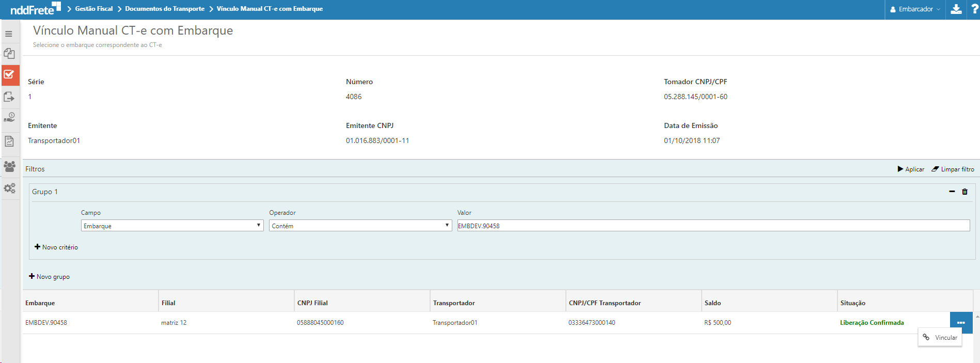This screenshot has width=980, height=363.
Task: Click the orange checkmark sidebar icon
Action: (9, 75)
